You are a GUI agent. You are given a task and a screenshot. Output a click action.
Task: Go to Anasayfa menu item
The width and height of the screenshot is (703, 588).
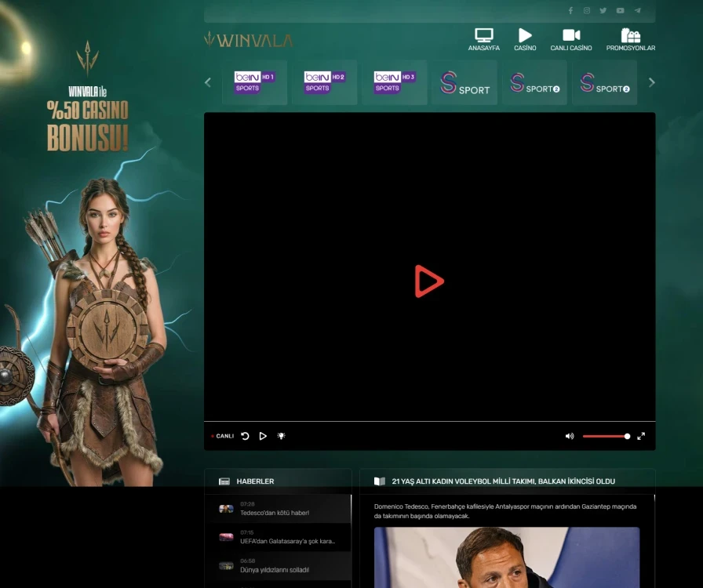[484, 39]
